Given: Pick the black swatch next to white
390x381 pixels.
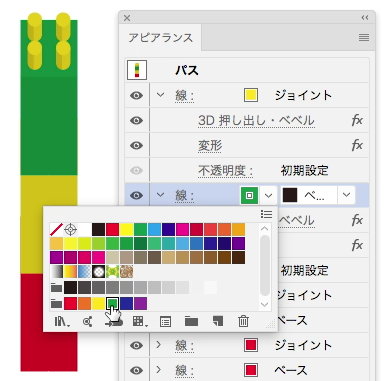Looking at the screenshot, I should [98, 230].
